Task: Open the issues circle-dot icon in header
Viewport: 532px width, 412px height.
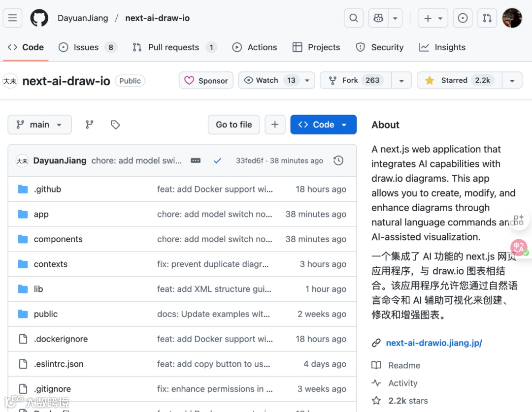Action: [x=463, y=18]
